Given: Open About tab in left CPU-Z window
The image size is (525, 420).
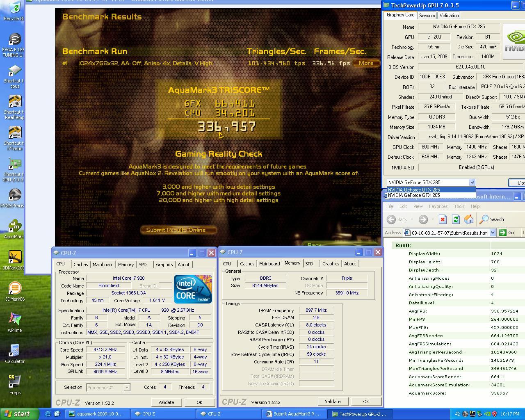Looking at the screenshot, I should pyautogui.click(x=183, y=265).
